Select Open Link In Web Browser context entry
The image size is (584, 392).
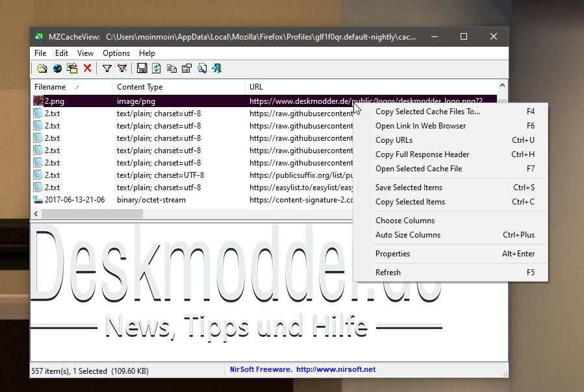(x=451, y=126)
